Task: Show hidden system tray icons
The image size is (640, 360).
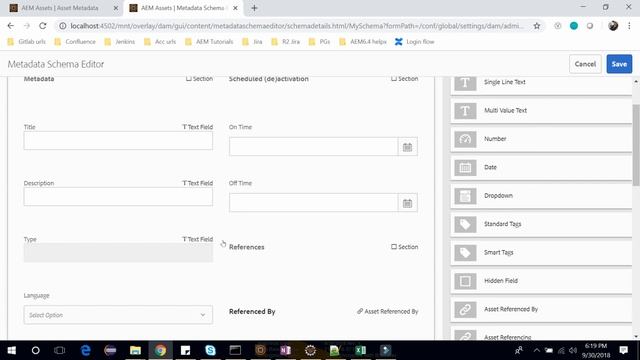Action: click(x=536, y=350)
